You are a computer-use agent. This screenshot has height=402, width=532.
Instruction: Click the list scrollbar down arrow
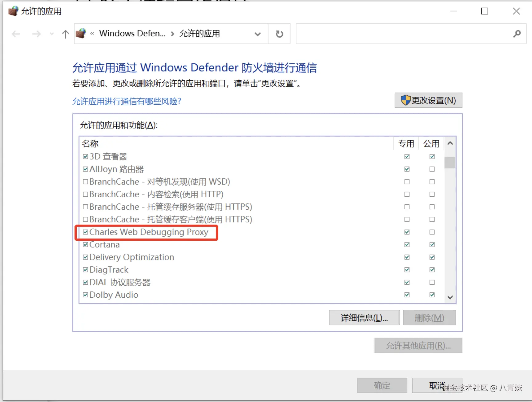pyautogui.click(x=450, y=297)
